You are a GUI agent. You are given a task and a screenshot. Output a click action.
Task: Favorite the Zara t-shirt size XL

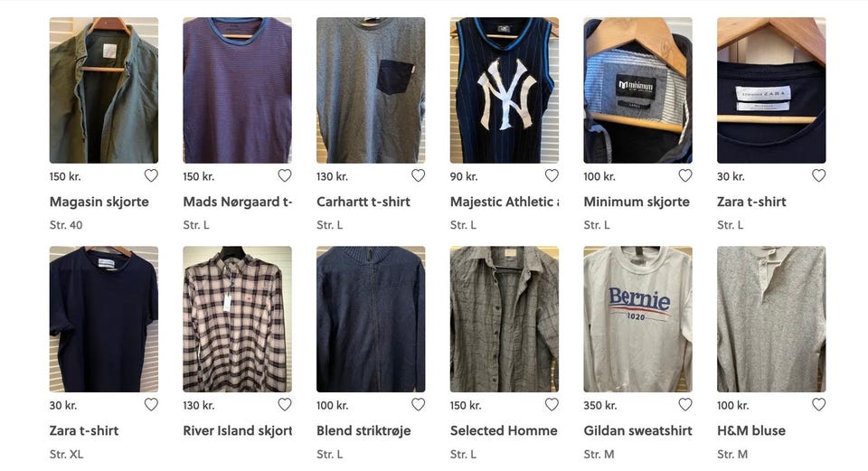(151, 405)
